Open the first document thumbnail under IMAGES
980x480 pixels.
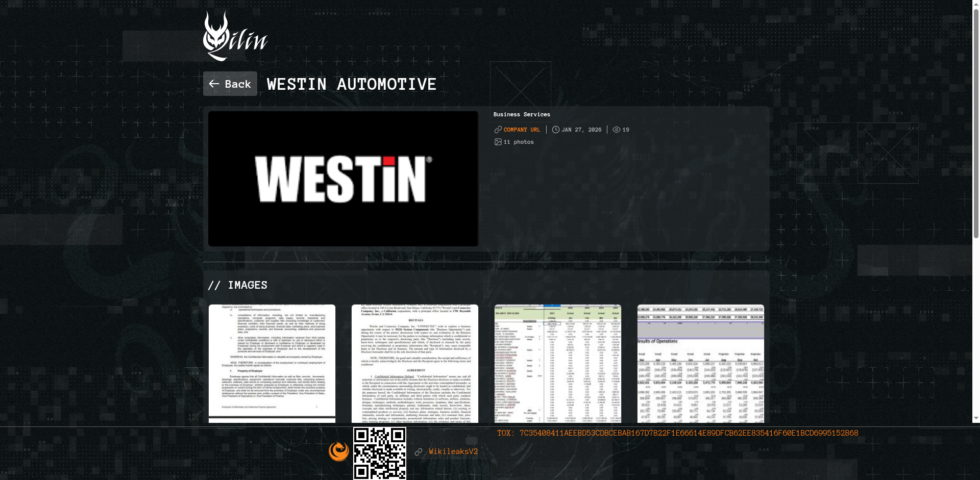(272, 364)
